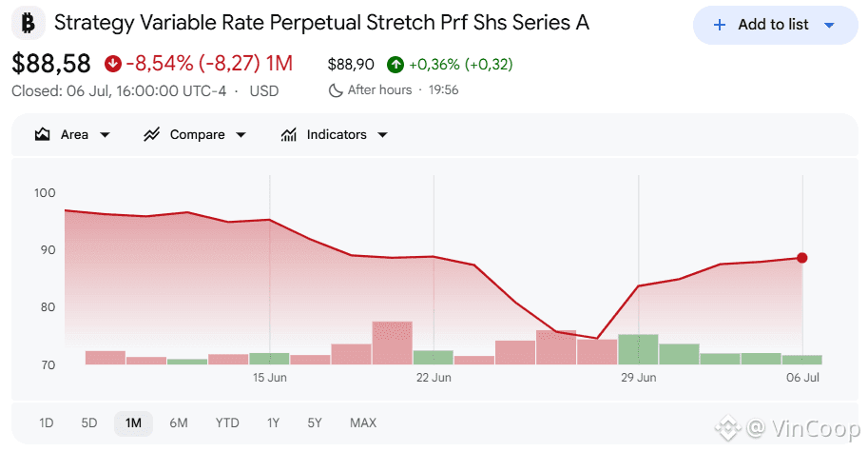This screenshot has width=868, height=452.
Task: Switch to the YTD range
Action: (x=227, y=423)
